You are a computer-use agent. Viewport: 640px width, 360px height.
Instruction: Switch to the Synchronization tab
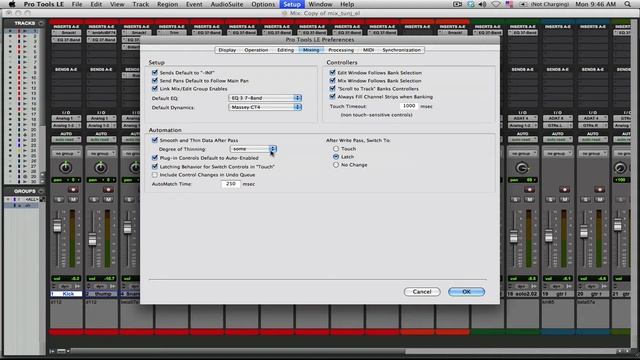coord(401,50)
